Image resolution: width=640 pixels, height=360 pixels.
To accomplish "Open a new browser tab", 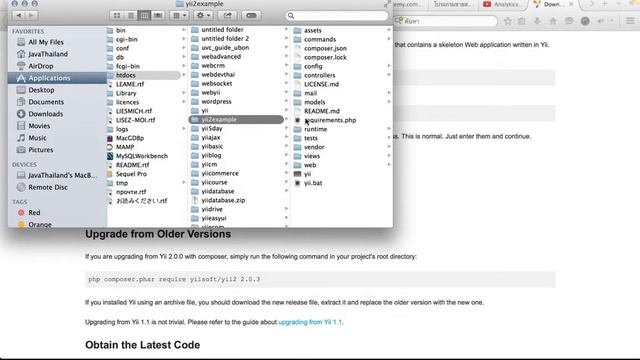I will click(x=605, y=4).
